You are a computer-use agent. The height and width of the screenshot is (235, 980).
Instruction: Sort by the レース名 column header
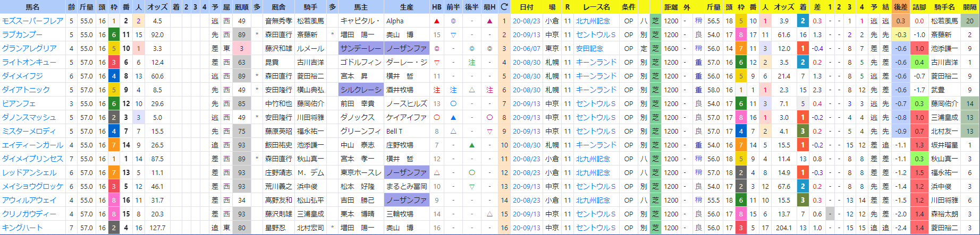596,7
